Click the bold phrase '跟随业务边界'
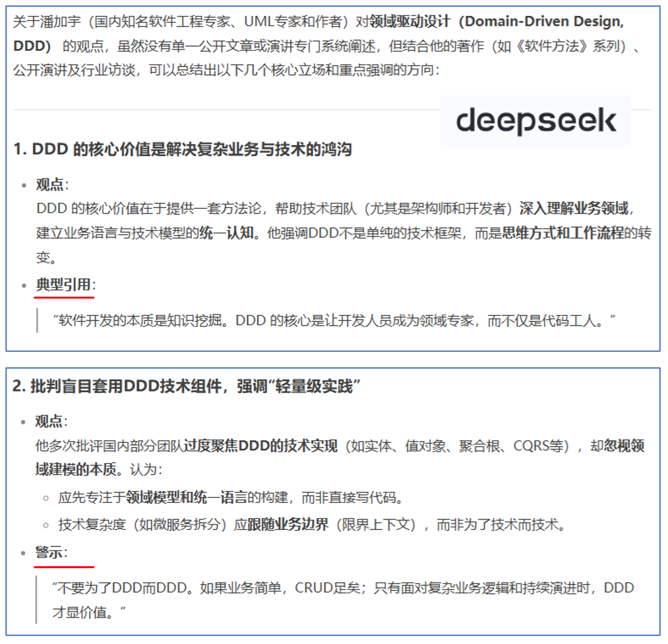Image resolution: width=668 pixels, height=644 pixels. click(x=288, y=524)
